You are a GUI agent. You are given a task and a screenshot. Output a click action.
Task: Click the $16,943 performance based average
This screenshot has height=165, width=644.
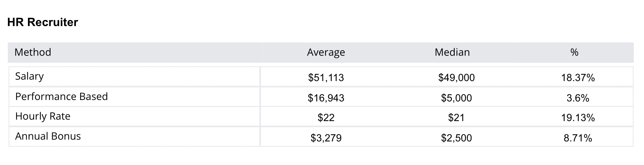(326, 98)
